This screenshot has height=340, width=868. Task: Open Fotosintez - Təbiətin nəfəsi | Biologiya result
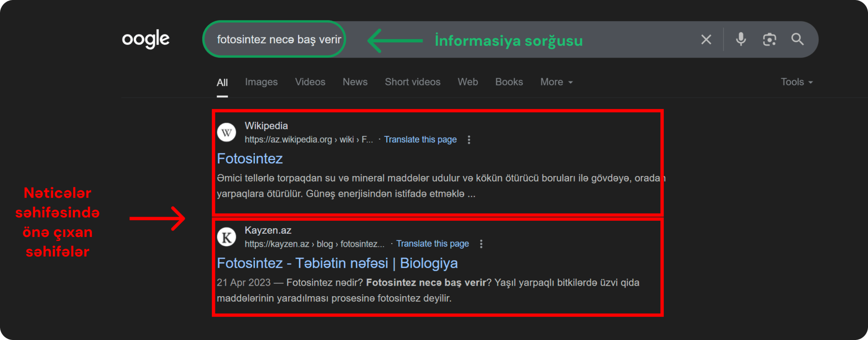point(337,263)
